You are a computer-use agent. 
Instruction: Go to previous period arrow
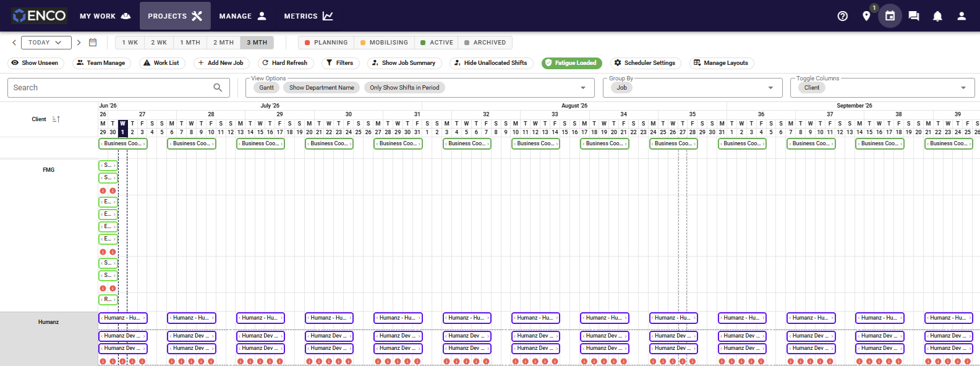tap(14, 43)
